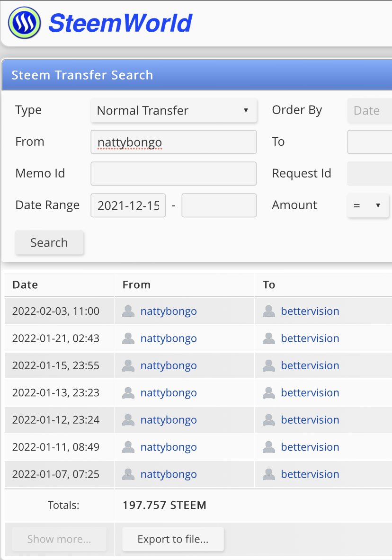The image size is (392, 560).
Task: Click the Date Range end date field
Action: (219, 205)
